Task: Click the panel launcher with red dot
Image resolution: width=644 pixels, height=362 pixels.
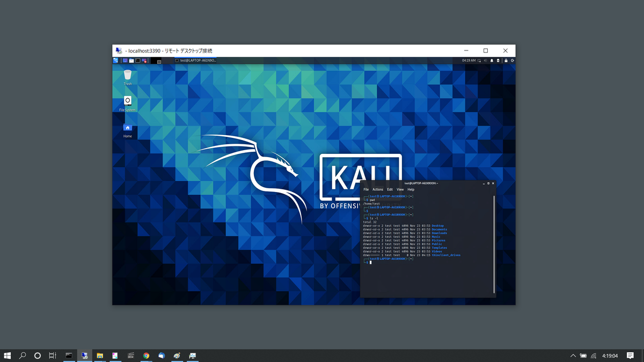Action: (144, 61)
